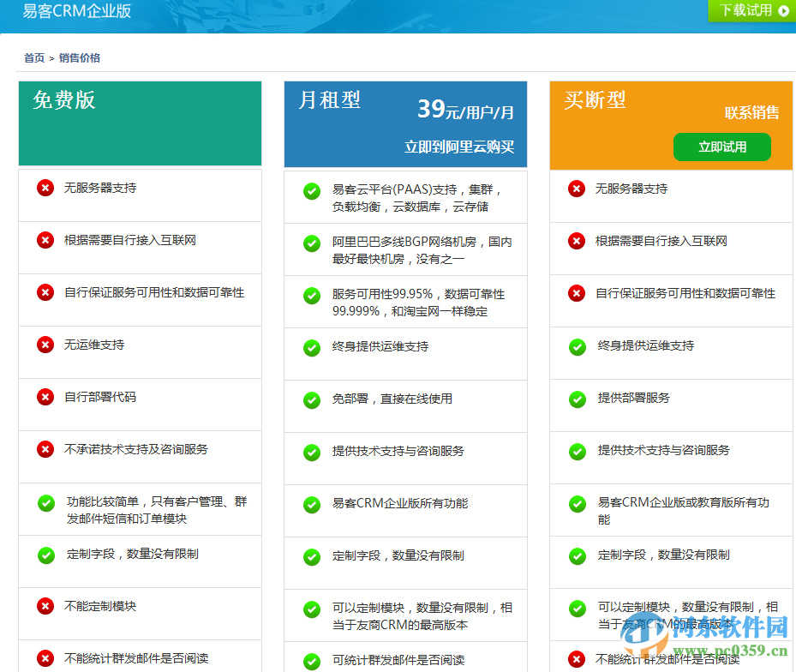Click the green check beside 免部署，直接在线使用
This screenshot has height=672, width=796.
[x=311, y=401]
